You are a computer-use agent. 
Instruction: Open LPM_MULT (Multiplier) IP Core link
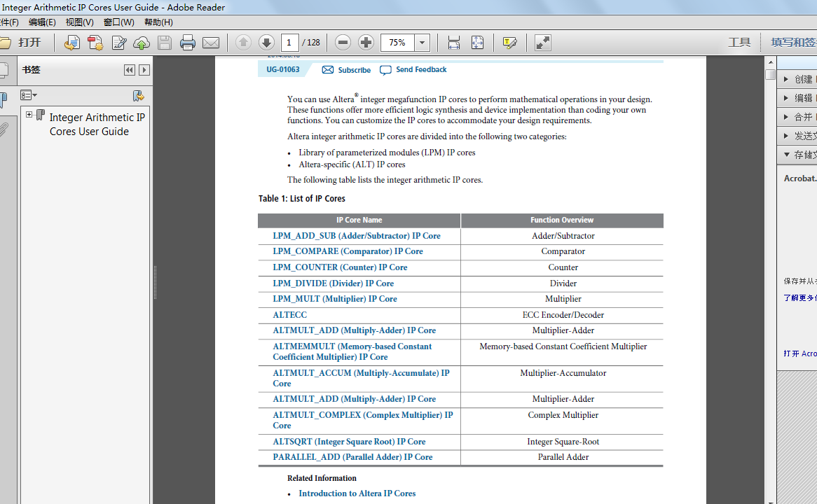tap(334, 300)
